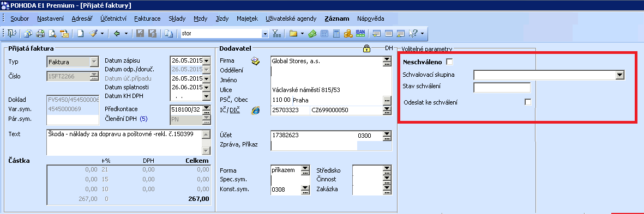Screen dimensions: 644x214
Task: Click the address book icon beside Firma
Action: pyautogui.click(x=255, y=62)
